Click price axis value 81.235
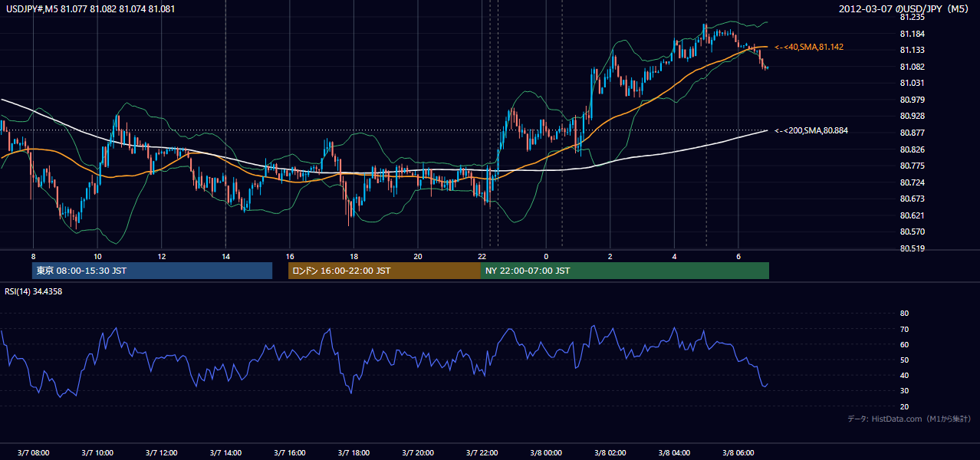This screenshot has width=980, height=460. click(912, 17)
